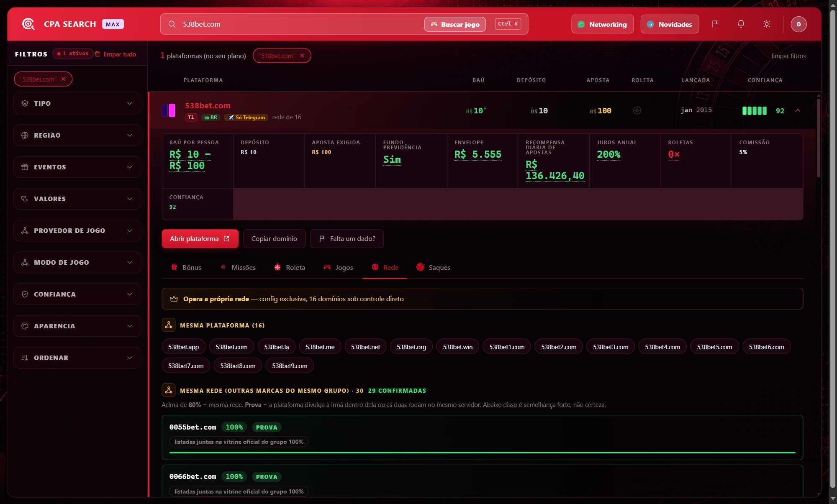Open the notifications bell icon
Image resolution: width=837 pixels, height=504 pixels.
point(741,24)
